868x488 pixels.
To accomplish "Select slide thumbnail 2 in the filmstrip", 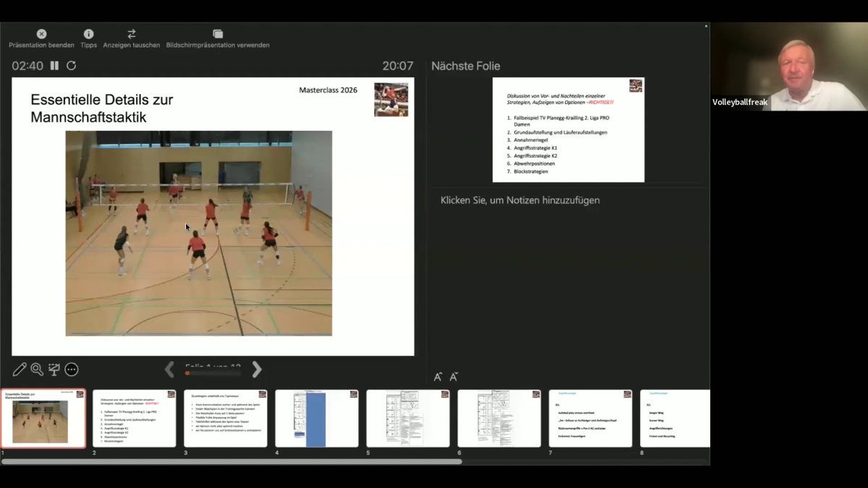I will [135, 419].
